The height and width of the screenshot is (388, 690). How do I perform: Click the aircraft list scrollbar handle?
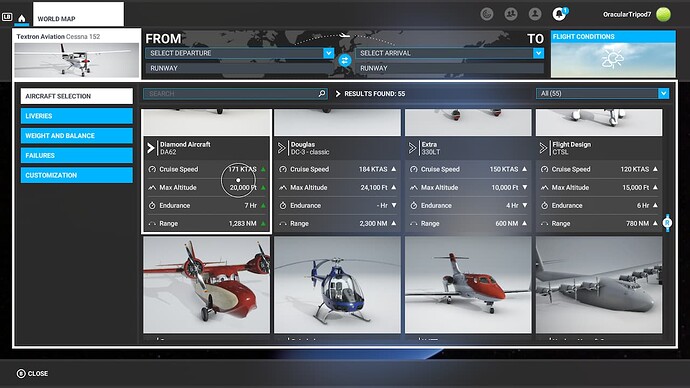[667, 223]
